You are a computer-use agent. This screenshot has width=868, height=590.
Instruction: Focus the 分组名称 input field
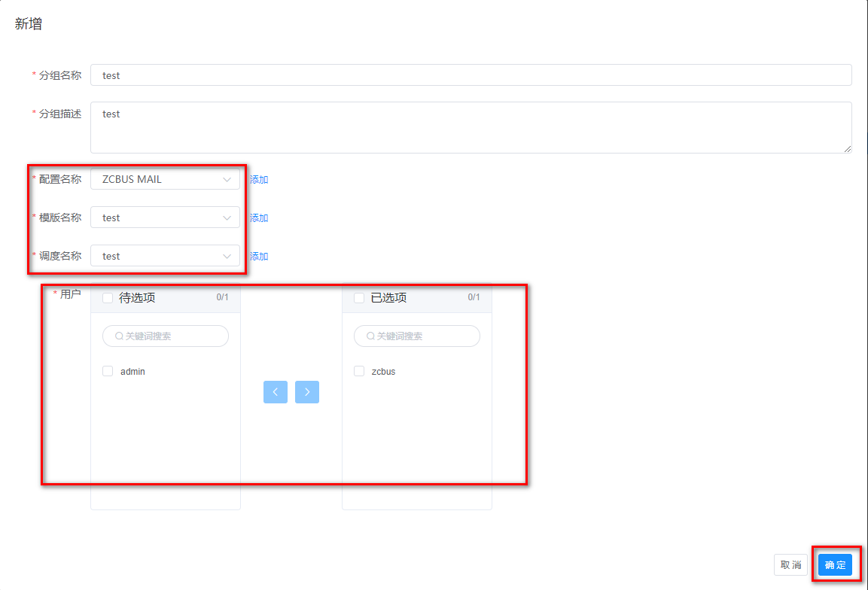coord(471,75)
